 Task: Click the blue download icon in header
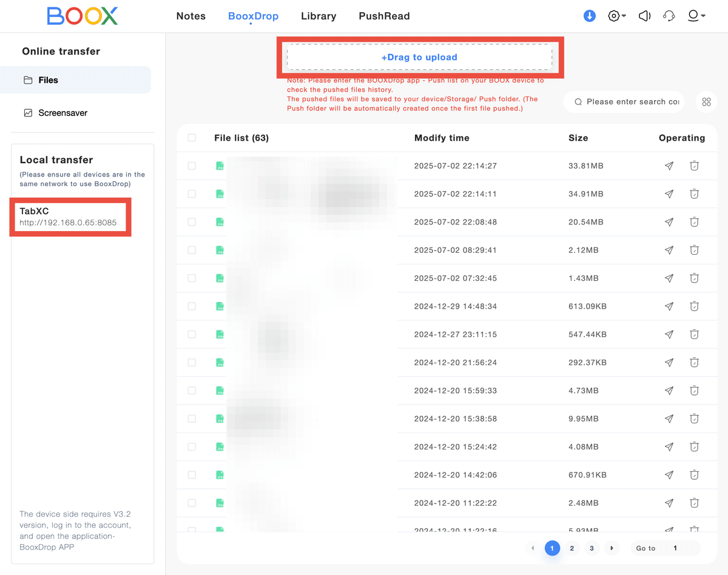[590, 16]
